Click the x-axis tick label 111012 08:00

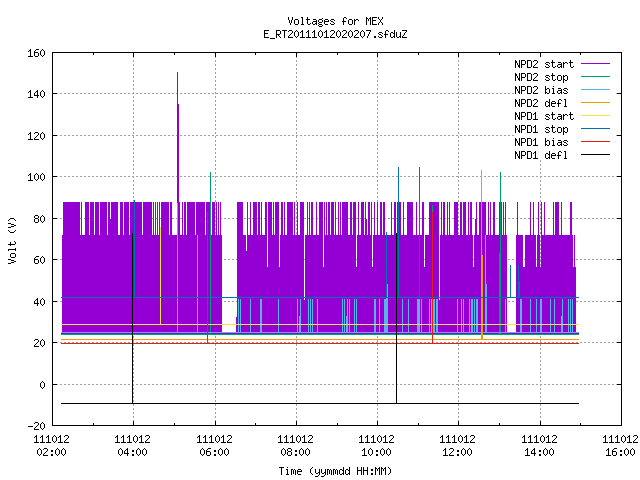tap(296, 446)
